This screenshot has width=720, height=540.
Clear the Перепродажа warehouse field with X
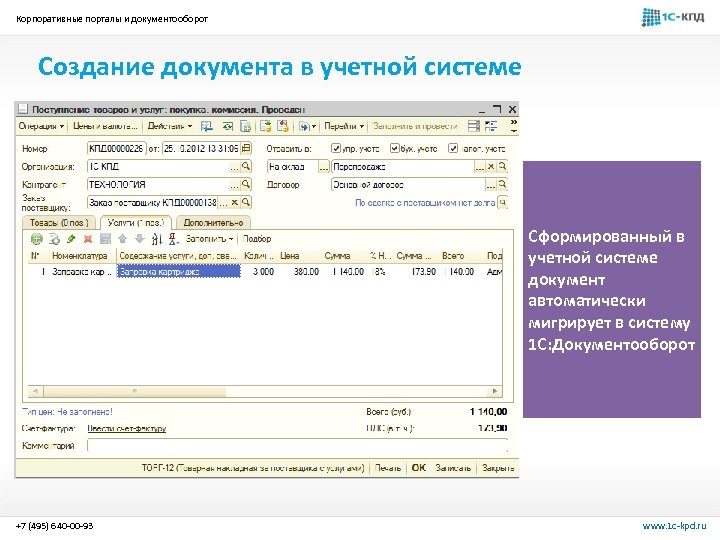pyautogui.click(x=491, y=167)
